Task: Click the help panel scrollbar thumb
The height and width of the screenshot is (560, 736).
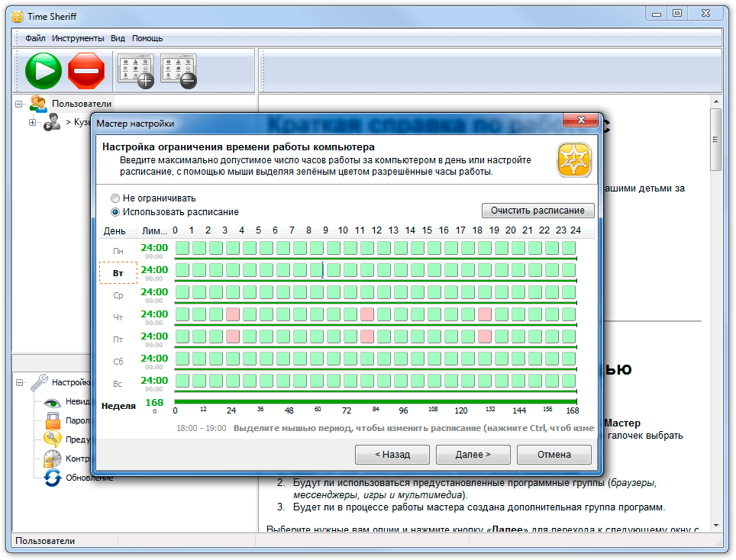Action: pyautogui.click(x=715, y=140)
